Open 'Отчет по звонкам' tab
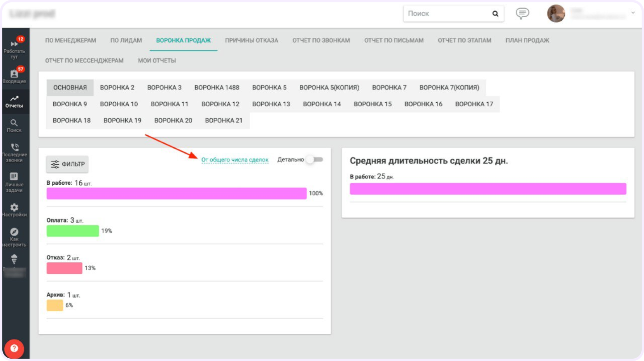 (x=321, y=40)
